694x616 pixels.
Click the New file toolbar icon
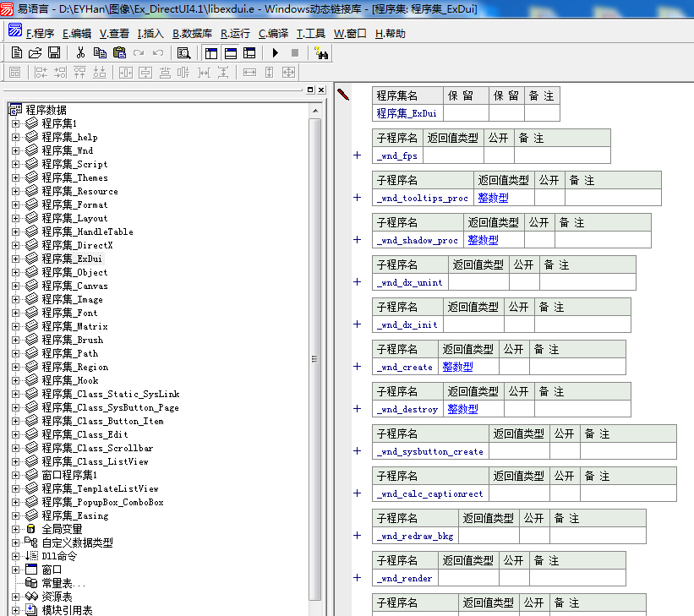(16, 53)
